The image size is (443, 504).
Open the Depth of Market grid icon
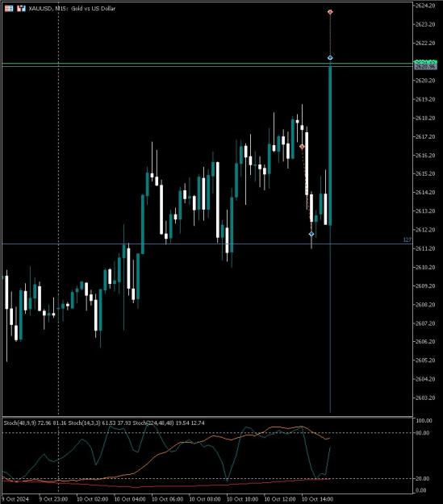coord(9,8)
